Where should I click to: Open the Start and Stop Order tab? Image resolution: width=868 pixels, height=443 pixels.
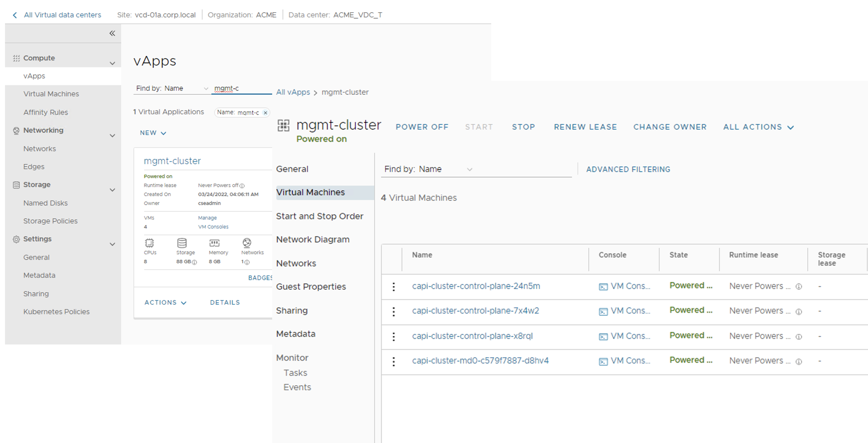[x=319, y=216]
